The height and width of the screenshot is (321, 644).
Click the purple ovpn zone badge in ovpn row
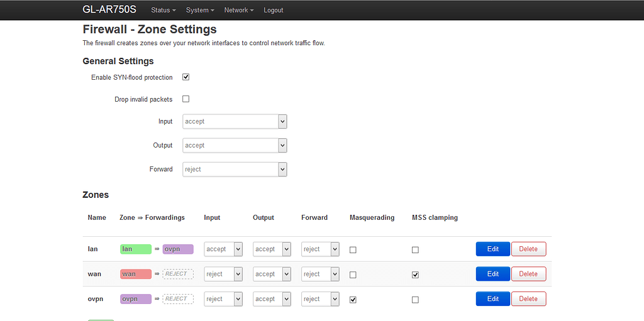tap(136, 299)
